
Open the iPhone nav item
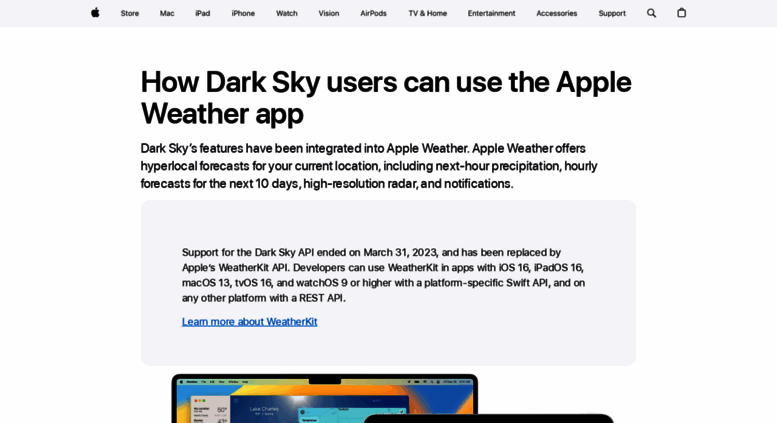(x=243, y=13)
